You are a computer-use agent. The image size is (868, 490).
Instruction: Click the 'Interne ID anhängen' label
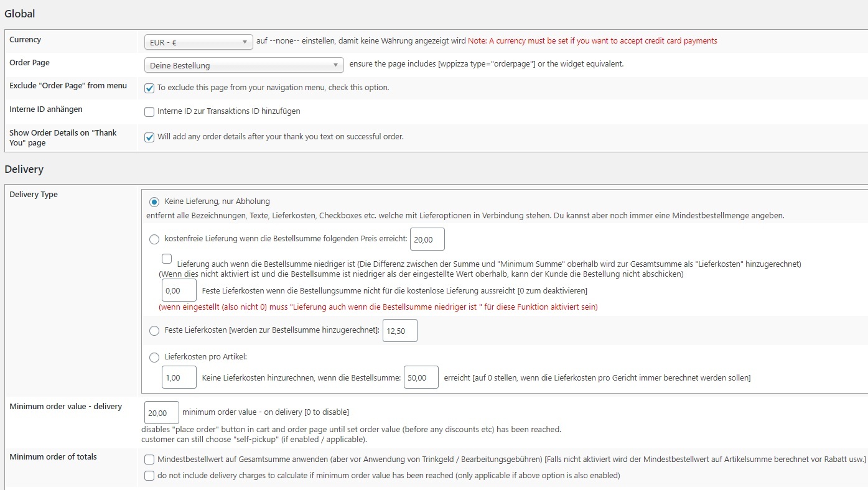coord(46,109)
